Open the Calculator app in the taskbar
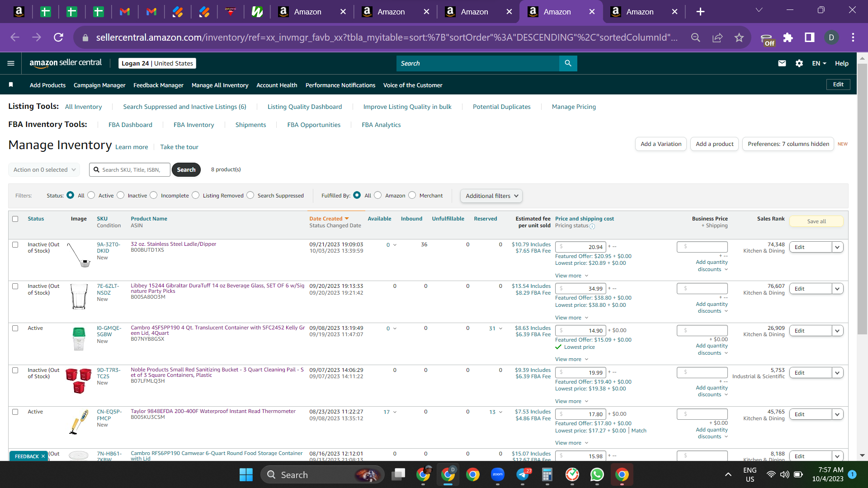Screen dimensions: 868x488 click(547, 474)
